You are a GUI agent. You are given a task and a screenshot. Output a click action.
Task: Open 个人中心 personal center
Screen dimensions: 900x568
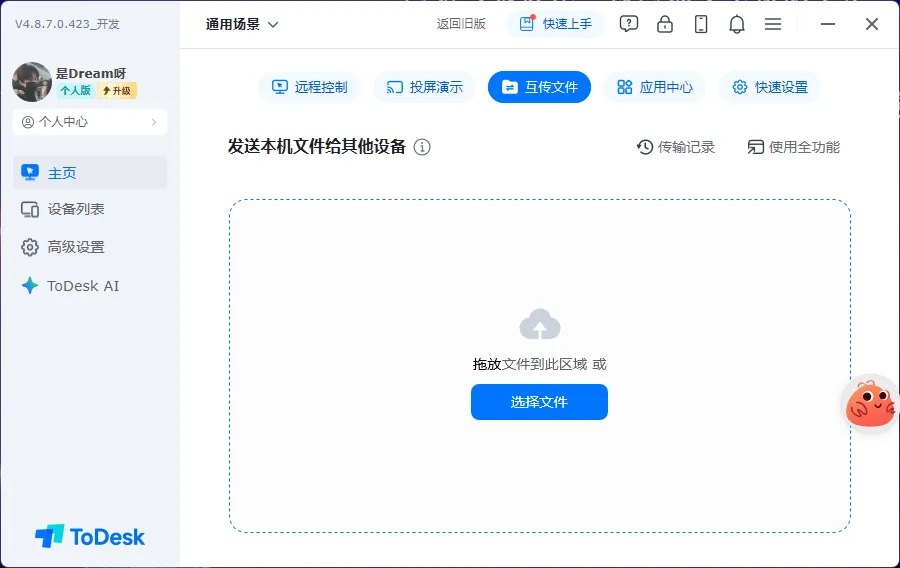pos(90,122)
